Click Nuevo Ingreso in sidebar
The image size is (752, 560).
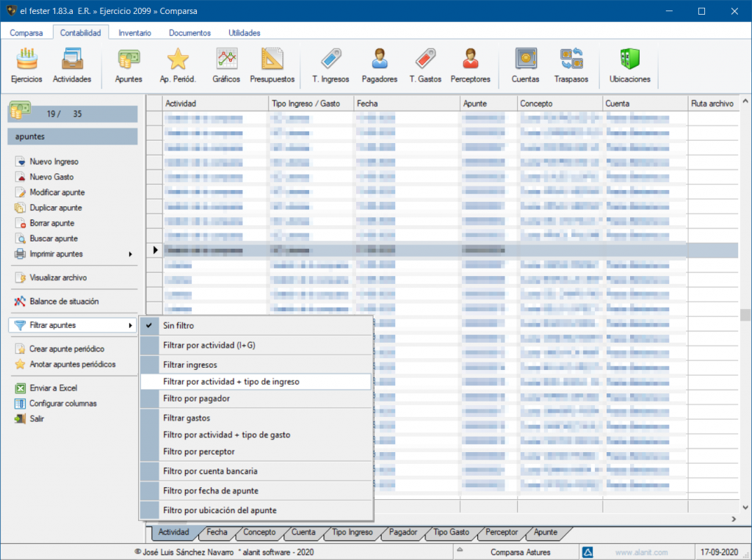[x=54, y=161]
